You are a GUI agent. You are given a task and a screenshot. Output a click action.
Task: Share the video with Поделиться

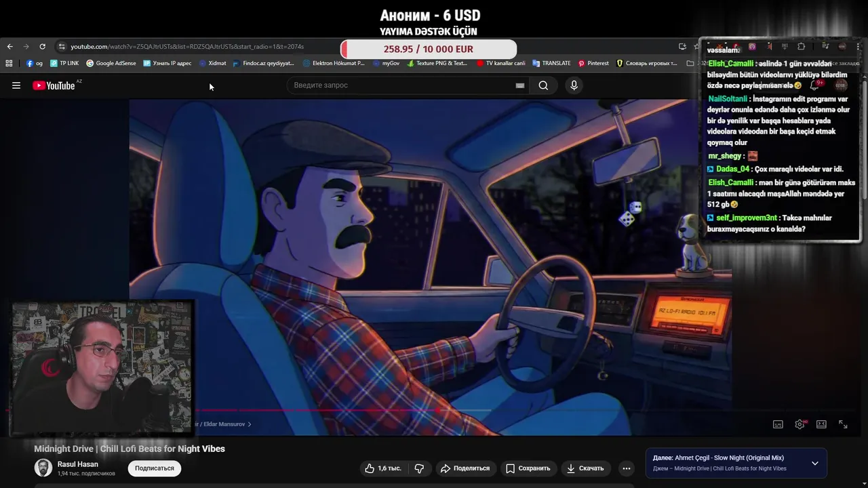465,468
